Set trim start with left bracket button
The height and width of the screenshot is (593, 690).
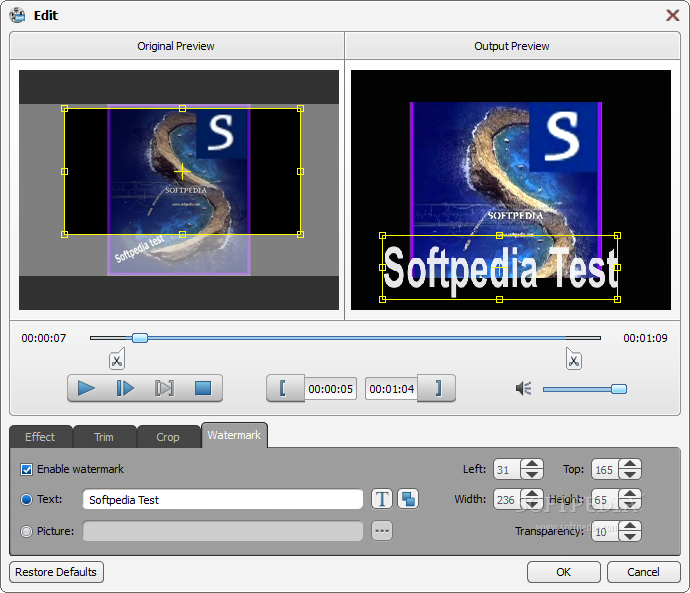click(x=285, y=388)
